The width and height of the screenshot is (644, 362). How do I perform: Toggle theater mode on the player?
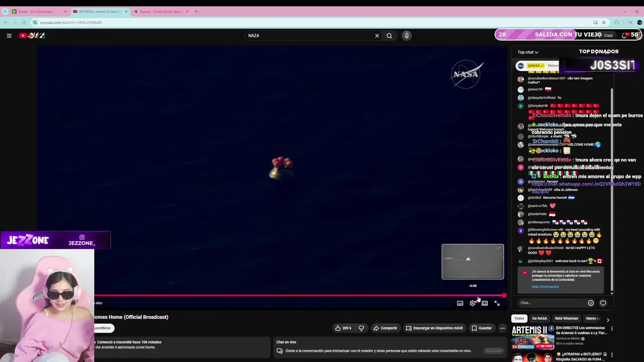coord(485,303)
